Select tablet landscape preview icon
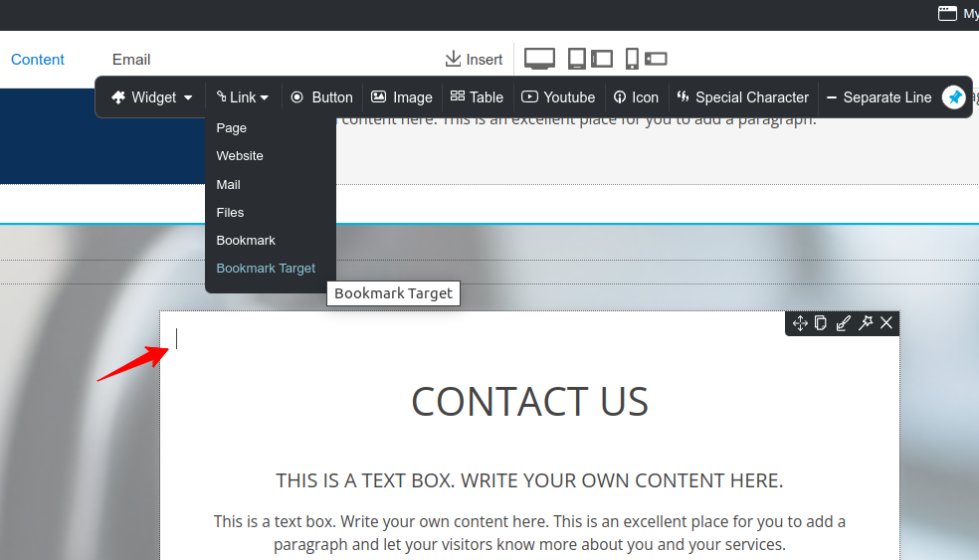 pos(603,59)
